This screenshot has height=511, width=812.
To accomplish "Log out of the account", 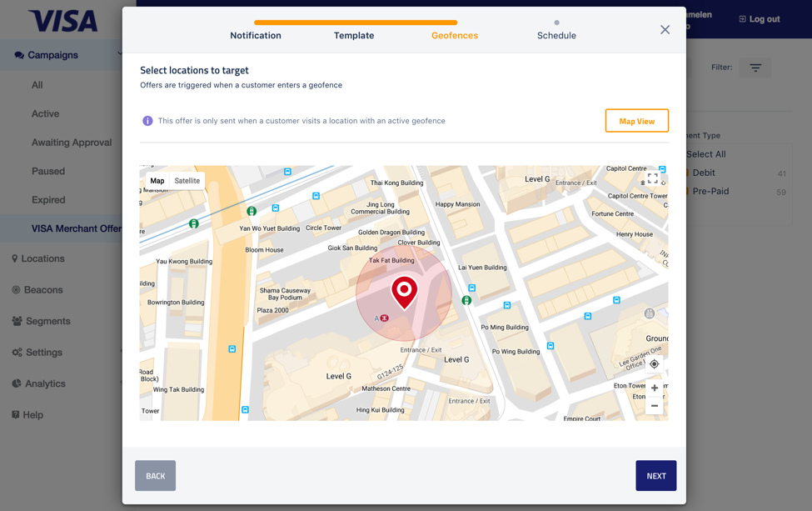I will (x=760, y=19).
